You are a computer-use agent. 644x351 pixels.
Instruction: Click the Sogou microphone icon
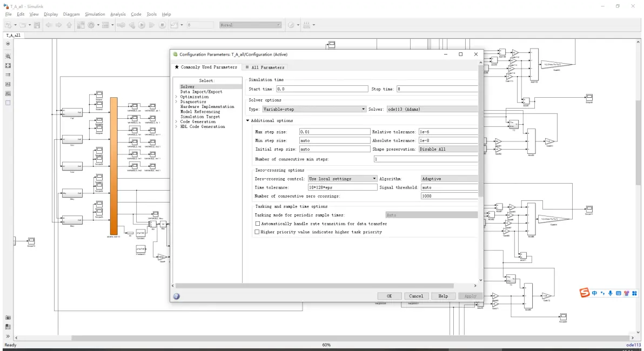pyautogui.click(x=611, y=293)
